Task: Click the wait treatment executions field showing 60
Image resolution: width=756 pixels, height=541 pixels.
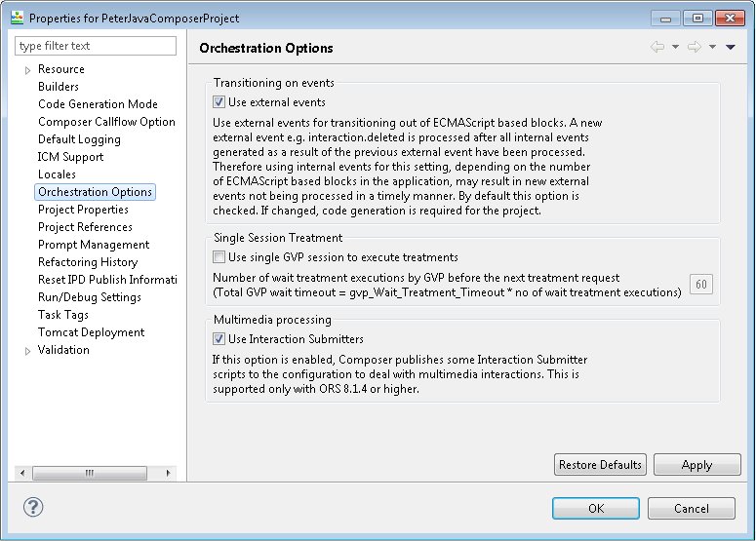Action: point(701,285)
